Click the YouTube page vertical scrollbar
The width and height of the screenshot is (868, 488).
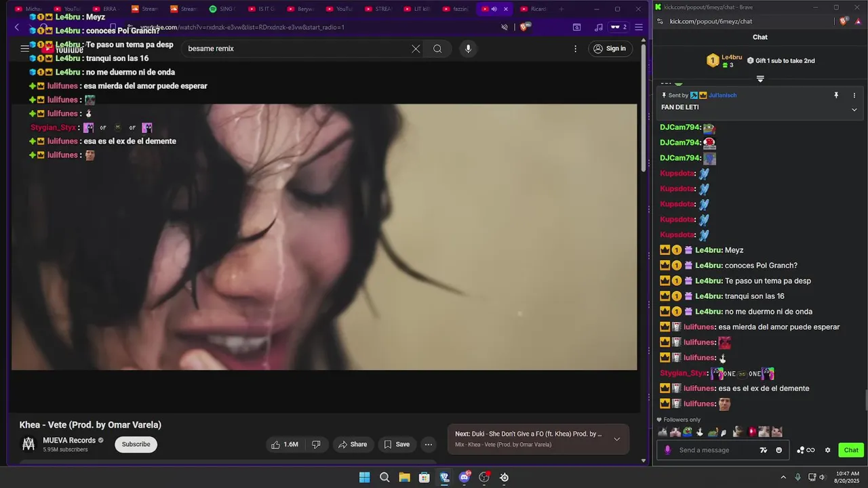click(x=644, y=108)
